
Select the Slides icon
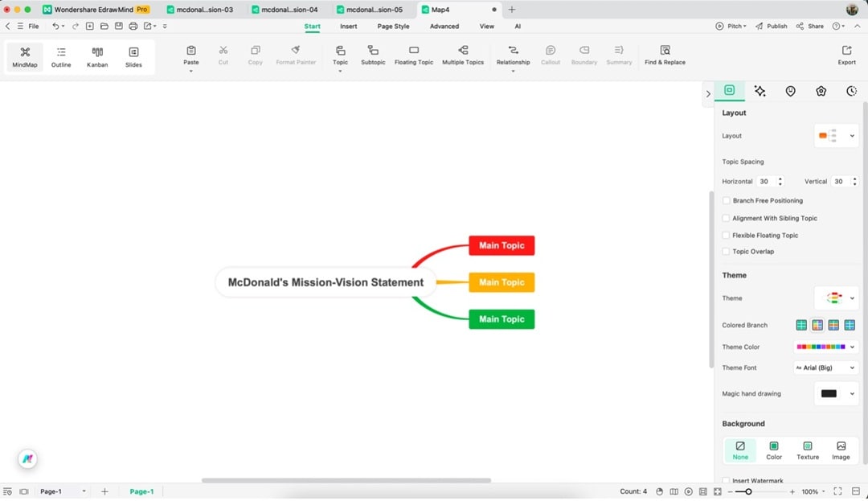[x=133, y=55]
